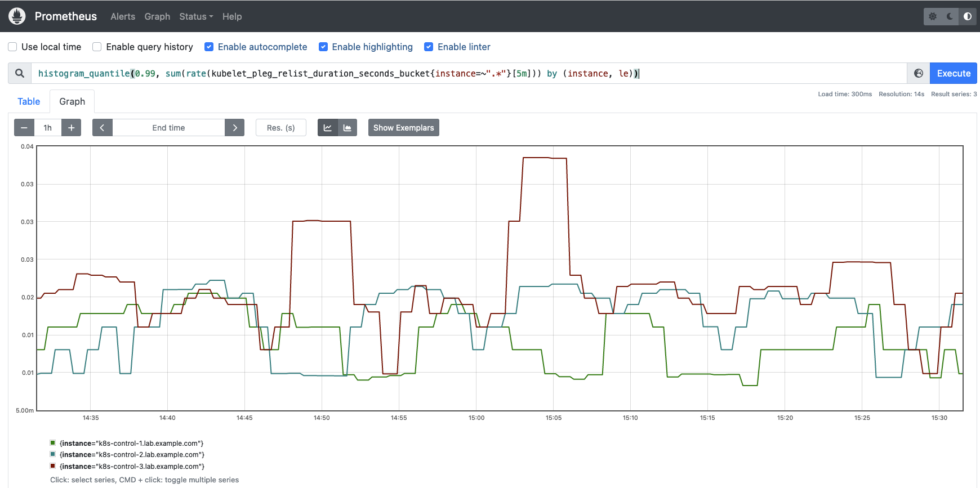
Task: Move end time backward with left chevron
Action: (x=103, y=128)
